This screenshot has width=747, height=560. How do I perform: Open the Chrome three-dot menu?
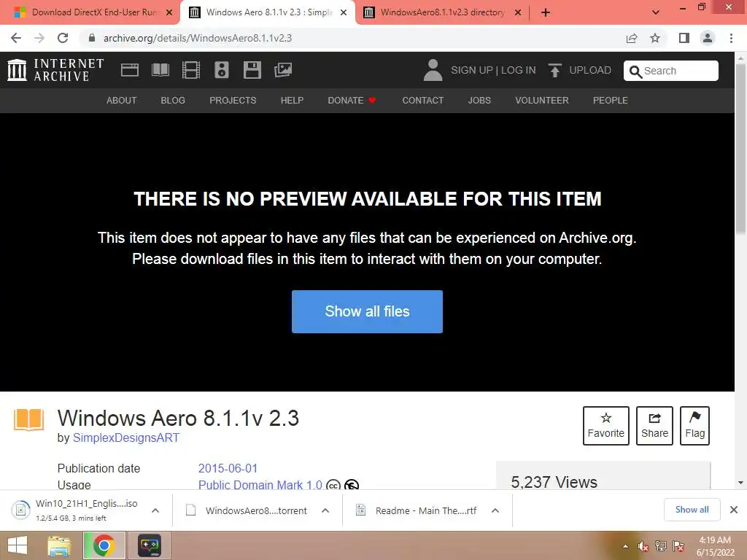731,38
